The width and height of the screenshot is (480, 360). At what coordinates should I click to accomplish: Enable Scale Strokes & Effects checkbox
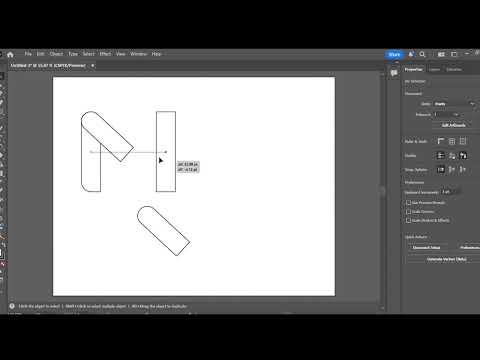(x=408, y=220)
